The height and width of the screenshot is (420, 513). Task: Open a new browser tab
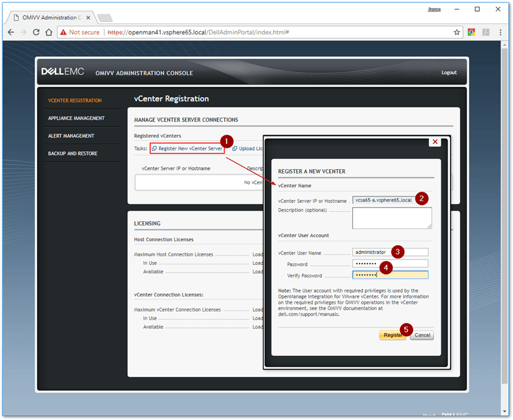(105, 18)
